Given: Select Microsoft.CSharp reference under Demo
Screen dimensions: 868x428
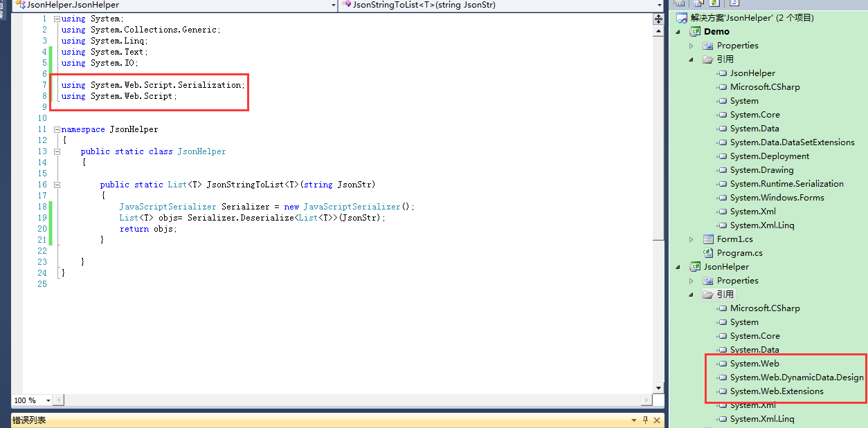Looking at the screenshot, I should click(765, 87).
